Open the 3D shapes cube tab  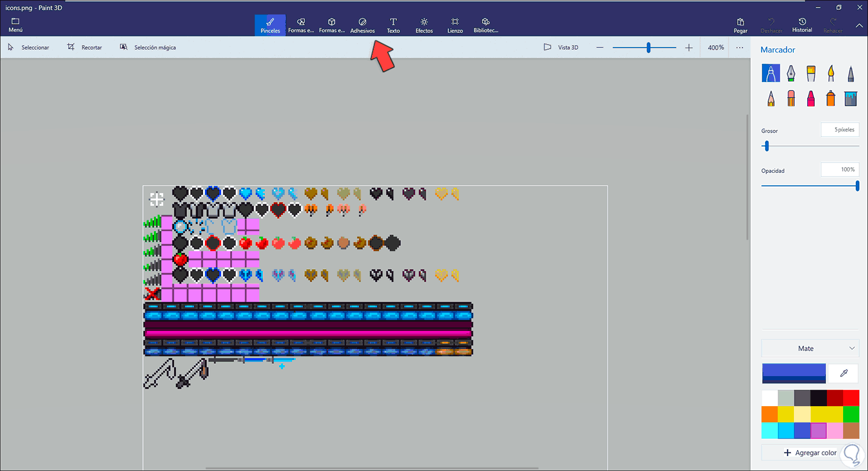point(332,25)
